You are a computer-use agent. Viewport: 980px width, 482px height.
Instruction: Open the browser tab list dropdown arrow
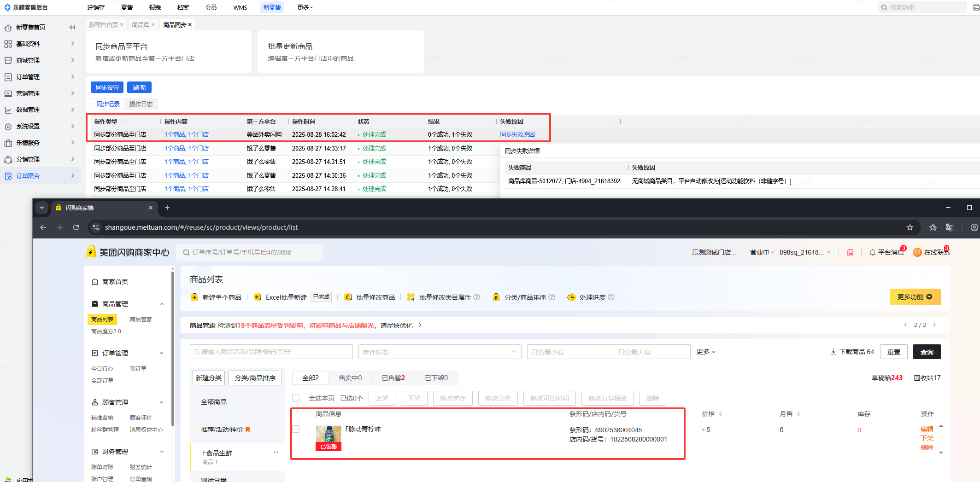[42, 208]
